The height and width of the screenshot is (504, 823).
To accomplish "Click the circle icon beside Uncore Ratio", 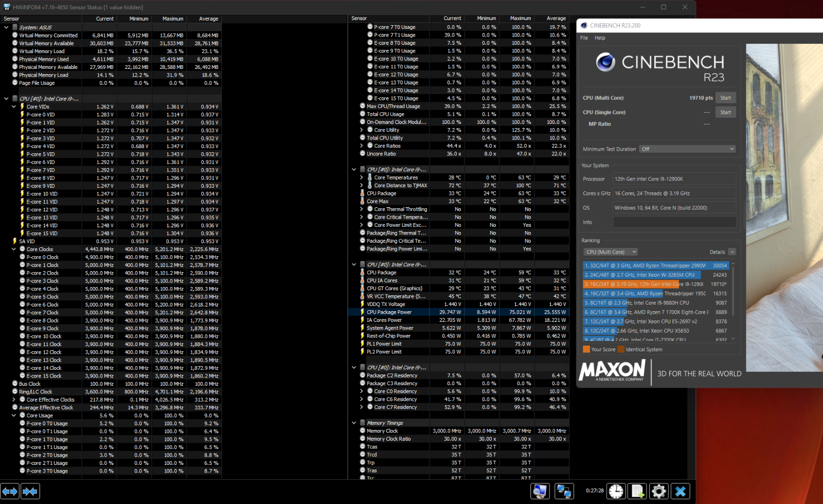I will click(362, 154).
